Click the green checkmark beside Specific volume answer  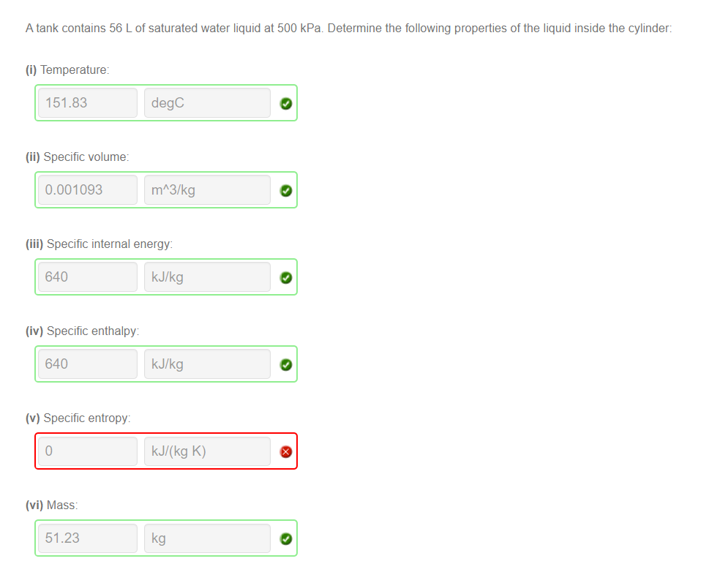tap(285, 190)
